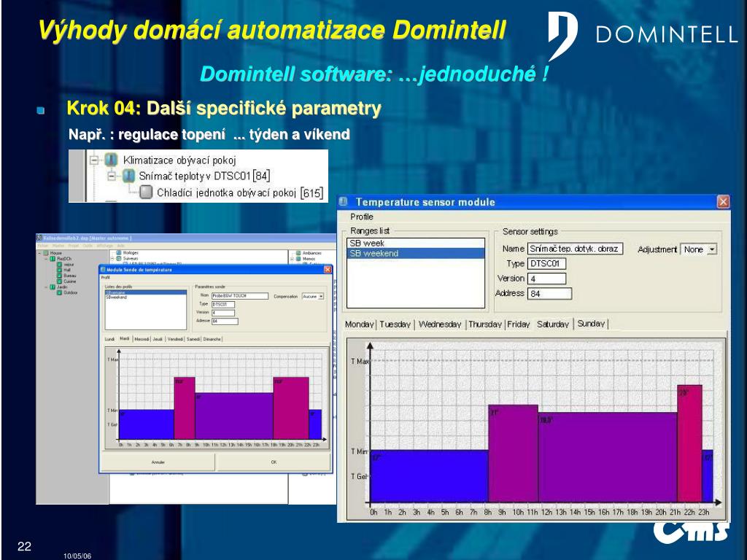Switch to the Monday tab
747x560 pixels.
[x=359, y=324]
